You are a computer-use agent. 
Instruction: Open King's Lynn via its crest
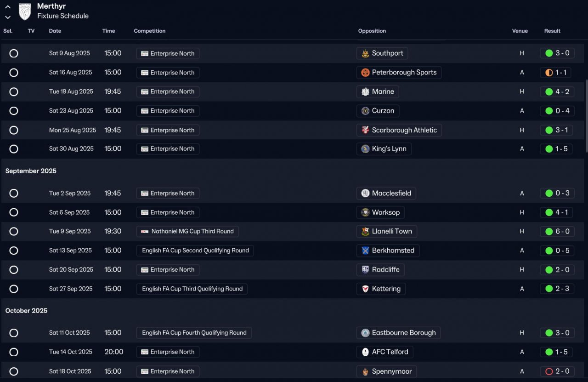click(365, 149)
